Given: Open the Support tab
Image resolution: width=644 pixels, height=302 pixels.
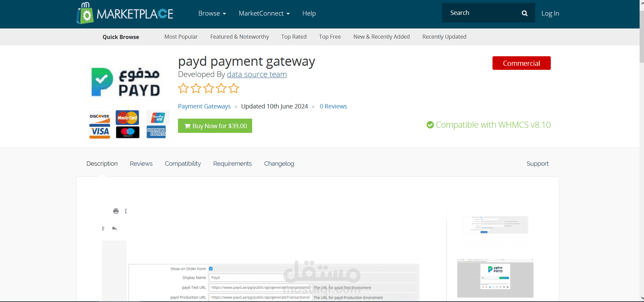Looking at the screenshot, I should pyautogui.click(x=537, y=164).
